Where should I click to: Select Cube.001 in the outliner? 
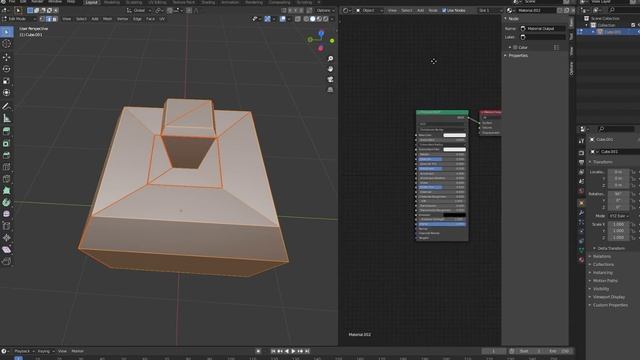pyautogui.click(x=612, y=32)
